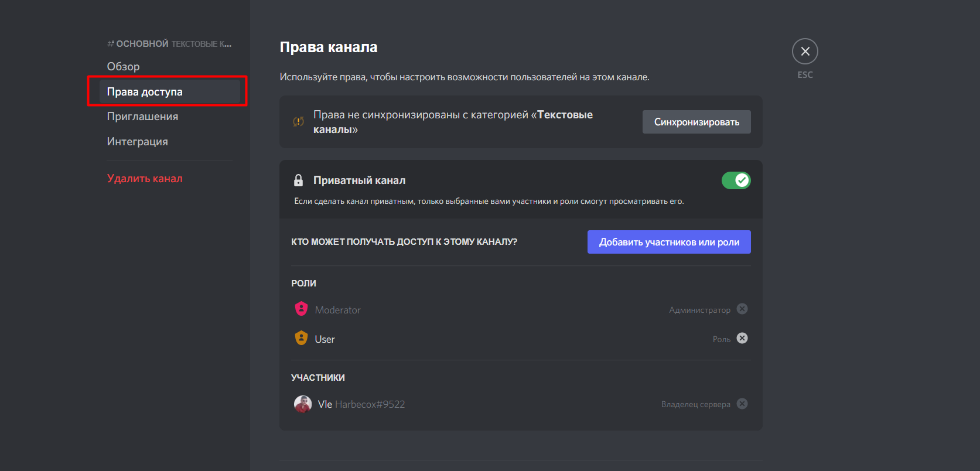The width and height of the screenshot is (980, 471).
Task: Click the lock icon beside Приватный канал
Action: click(298, 180)
